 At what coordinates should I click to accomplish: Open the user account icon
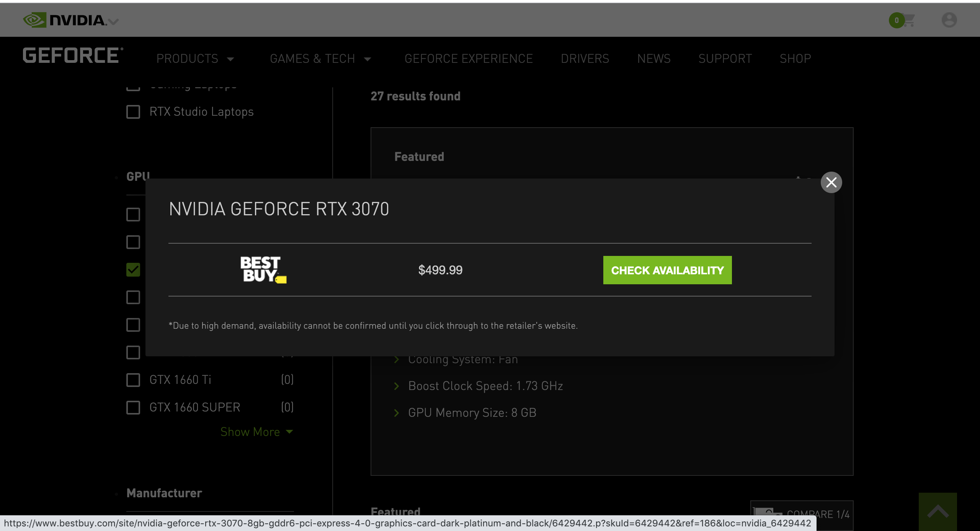tap(949, 20)
